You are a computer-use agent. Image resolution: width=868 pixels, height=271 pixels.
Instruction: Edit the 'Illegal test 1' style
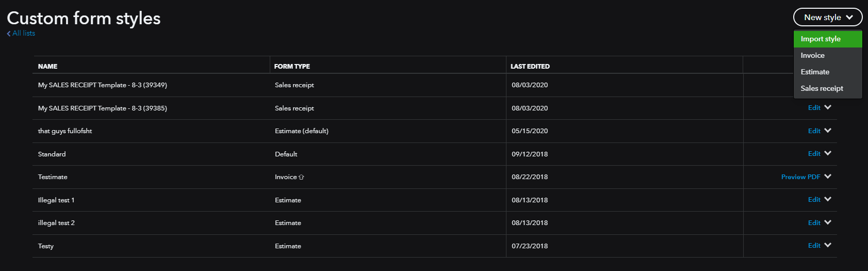pyautogui.click(x=814, y=200)
